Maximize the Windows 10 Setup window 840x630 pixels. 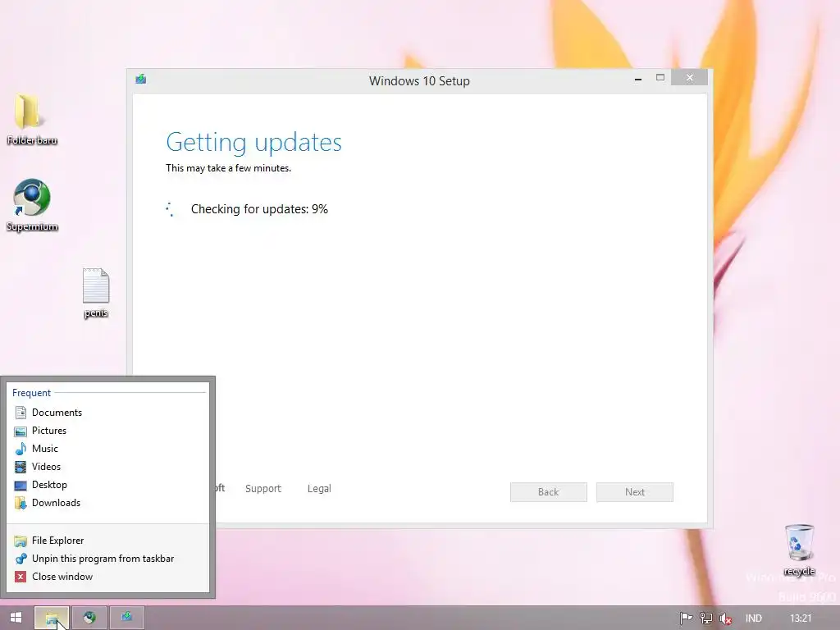click(x=660, y=78)
